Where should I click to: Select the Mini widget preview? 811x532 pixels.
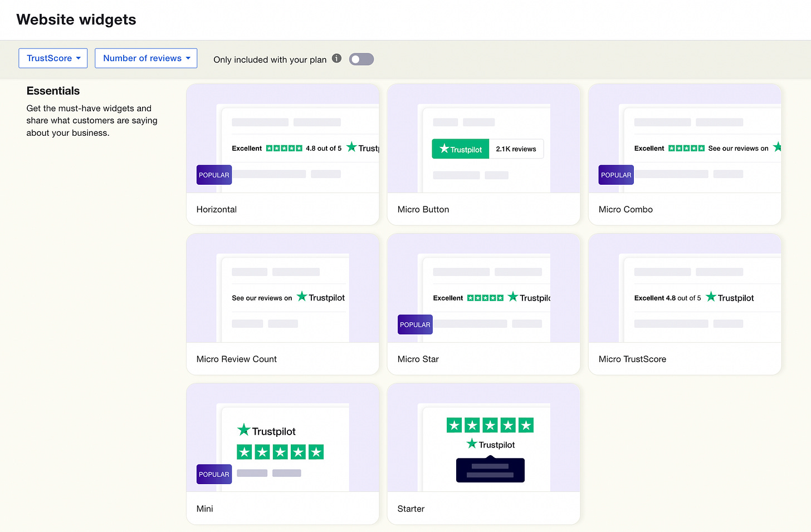(x=283, y=437)
